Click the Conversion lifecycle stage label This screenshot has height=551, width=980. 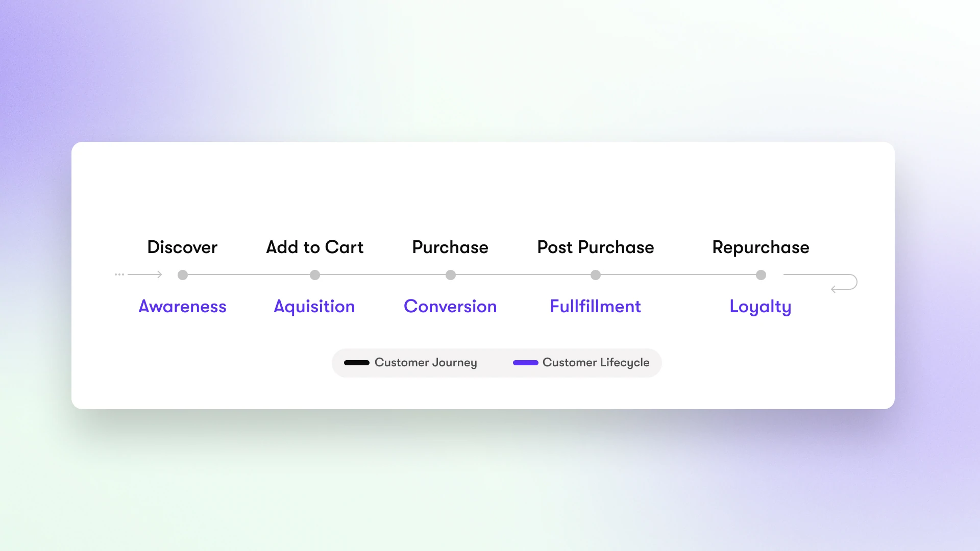pyautogui.click(x=450, y=306)
